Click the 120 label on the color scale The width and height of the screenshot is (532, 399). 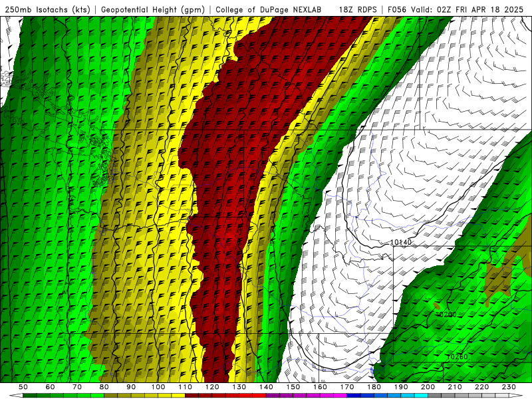pyautogui.click(x=212, y=387)
